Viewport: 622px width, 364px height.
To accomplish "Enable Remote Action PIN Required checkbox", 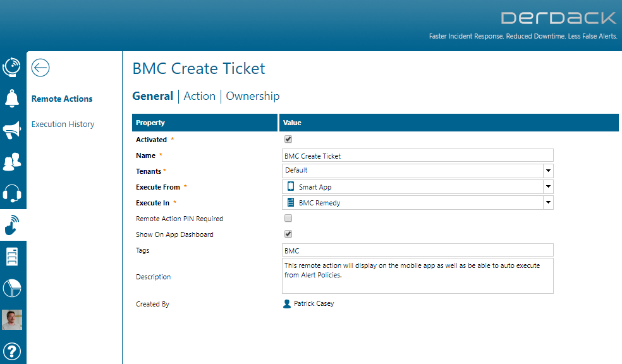I will click(288, 218).
